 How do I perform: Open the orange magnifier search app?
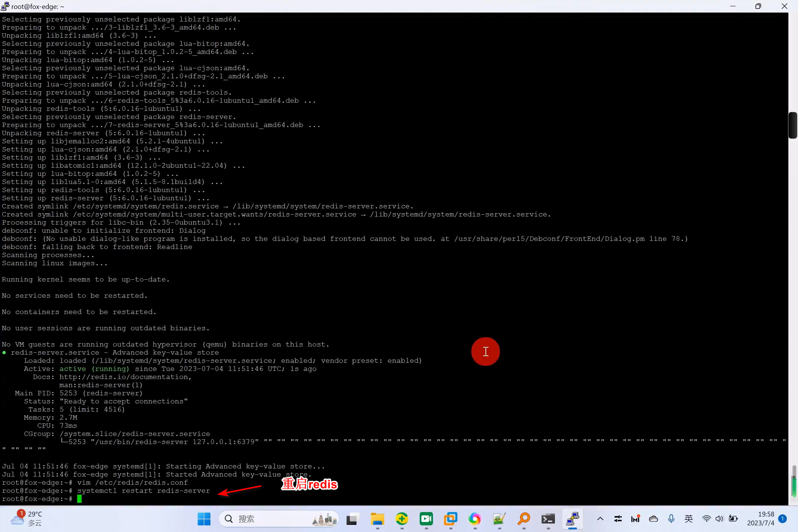[524, 519]
